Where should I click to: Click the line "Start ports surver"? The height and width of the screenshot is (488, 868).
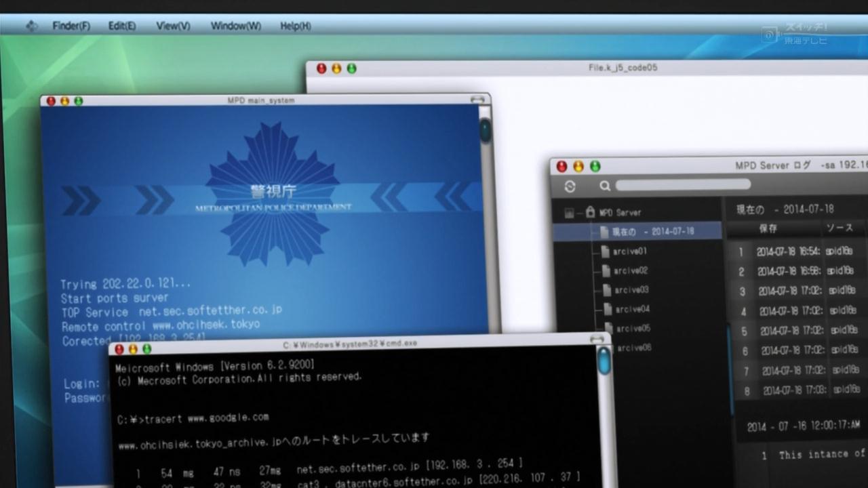[114, 298]
